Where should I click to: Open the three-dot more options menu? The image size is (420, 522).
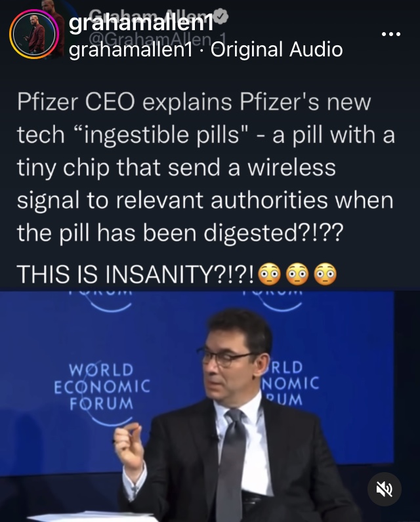point(391,34)
